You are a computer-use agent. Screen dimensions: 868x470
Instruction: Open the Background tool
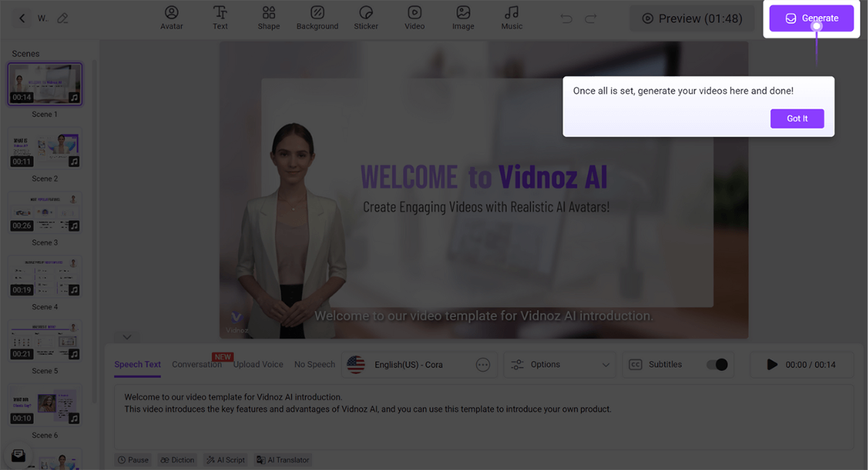317,18
